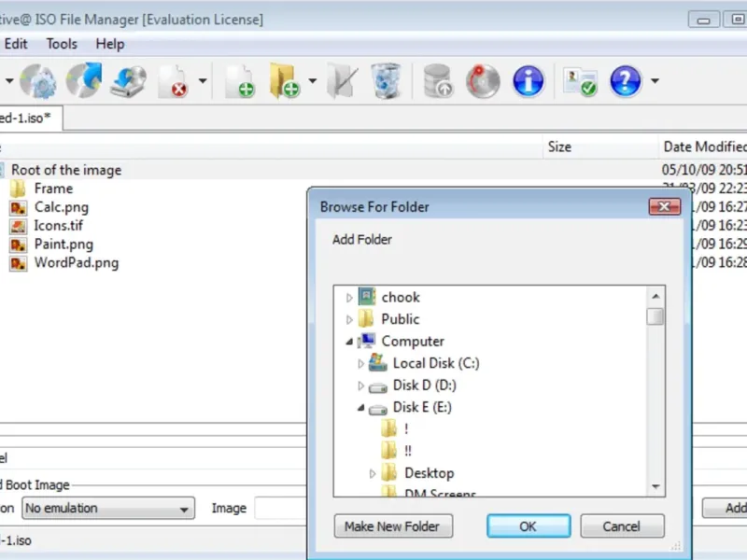The image size is (747, 560).
Task: Expand the chook tree node
Action: (349, 298)
